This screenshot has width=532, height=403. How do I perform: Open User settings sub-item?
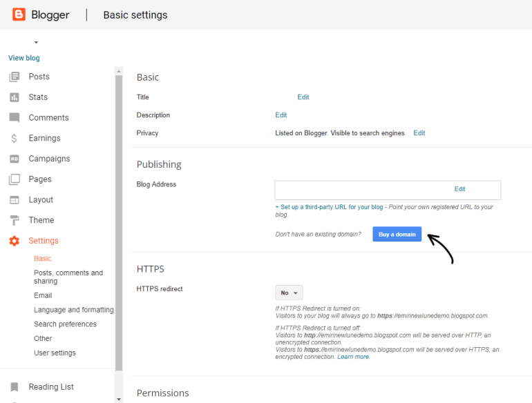point(55,353)
